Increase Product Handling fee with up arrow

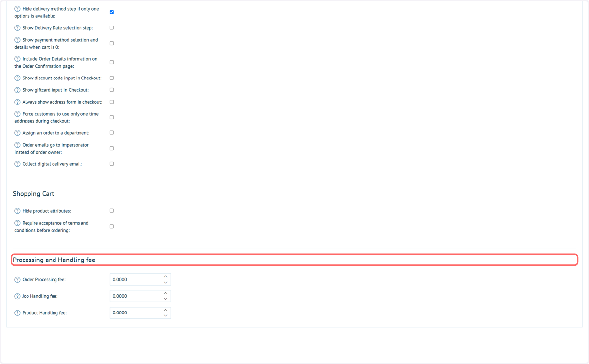tap(166, 310)
